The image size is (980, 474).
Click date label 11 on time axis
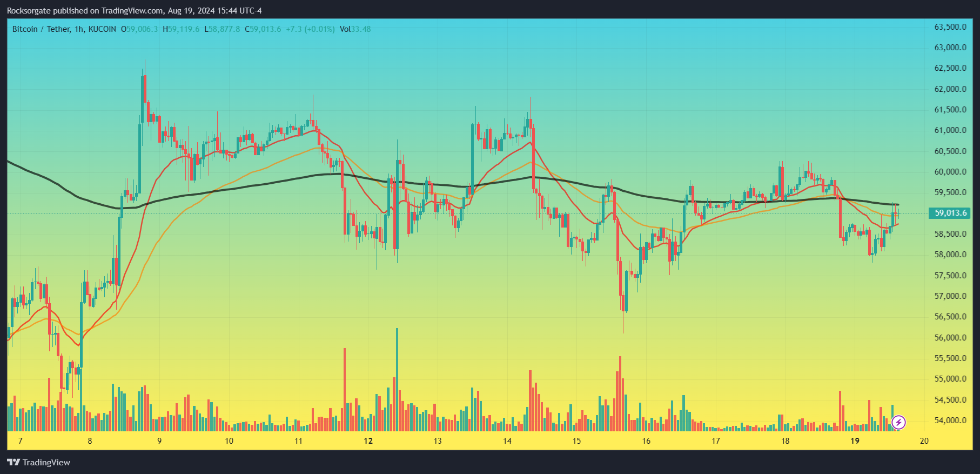pos(299,441)
